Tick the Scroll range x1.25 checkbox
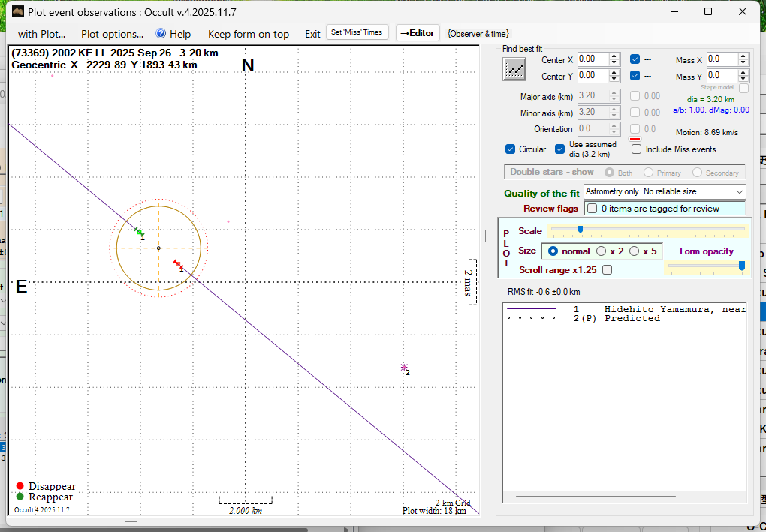The image size is (766, 532). (x=607, y=269)
